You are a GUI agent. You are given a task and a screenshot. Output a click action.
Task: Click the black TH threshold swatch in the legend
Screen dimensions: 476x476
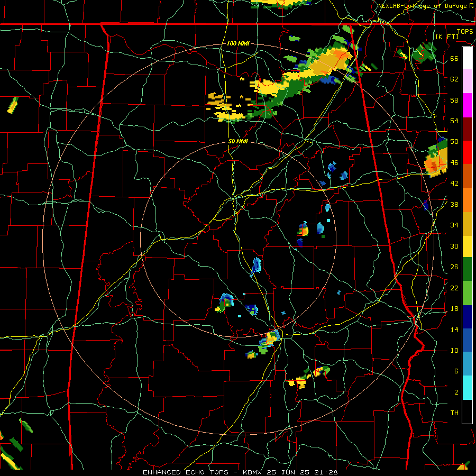pos(467,411)
